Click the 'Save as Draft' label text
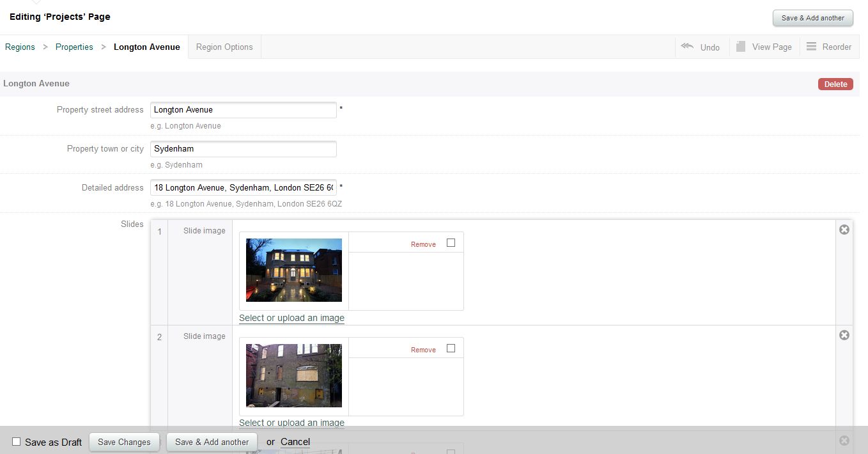The height and width of the screenshot is (454, 868). tap(53, 442)
